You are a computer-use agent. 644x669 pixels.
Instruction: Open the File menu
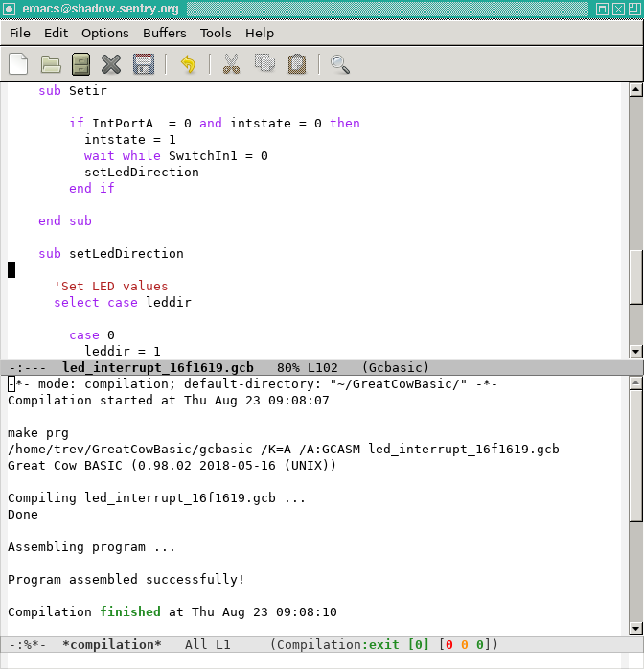(20, 33)
